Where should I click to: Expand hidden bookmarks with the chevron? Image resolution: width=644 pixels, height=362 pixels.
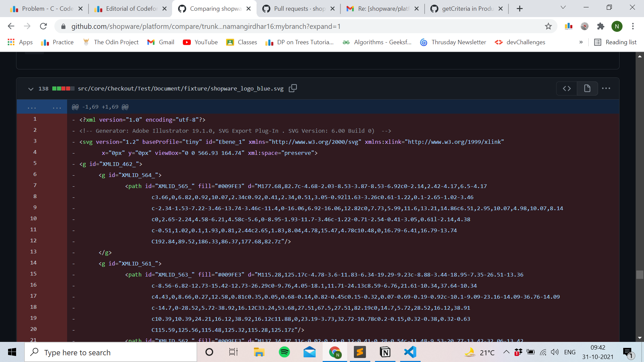tap(581, 42)
